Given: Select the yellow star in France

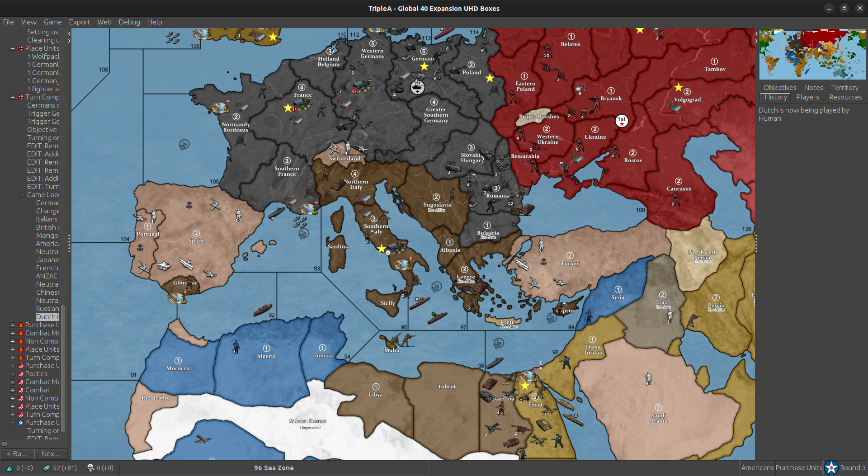Looking at the screenshot, I should [x=288, y=108].
